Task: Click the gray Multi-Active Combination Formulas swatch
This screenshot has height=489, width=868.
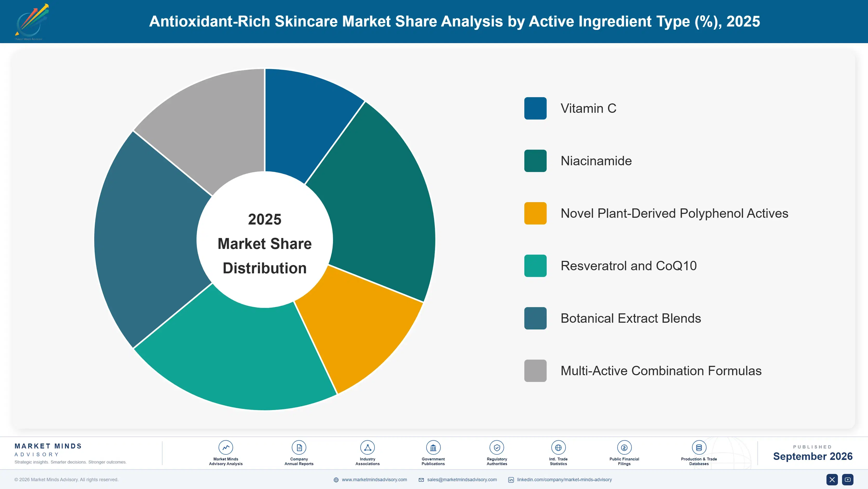Action: coord(535,371)
